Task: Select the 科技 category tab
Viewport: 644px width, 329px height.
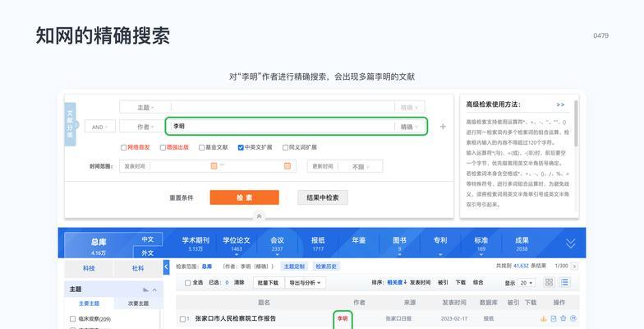Action: click(89, 268)
